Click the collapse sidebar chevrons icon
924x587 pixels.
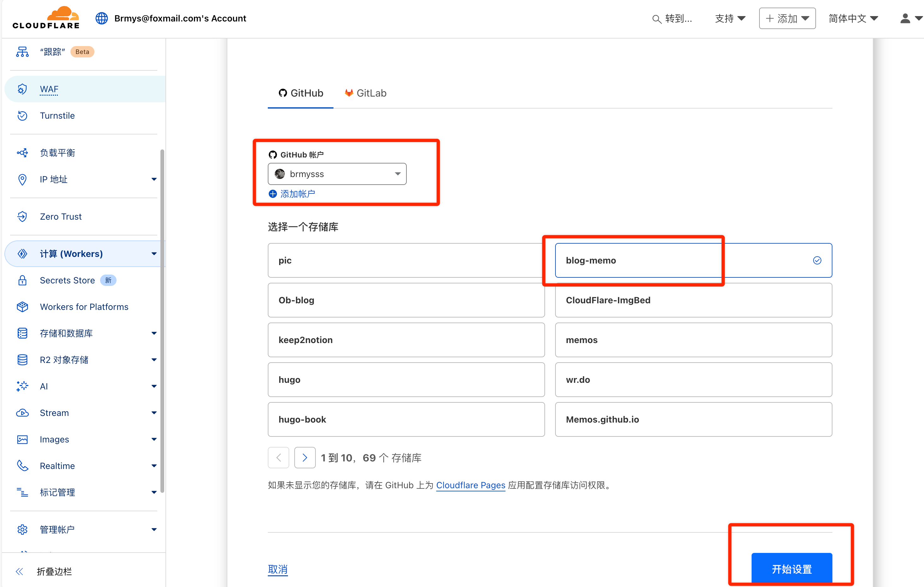pos(19,571)
